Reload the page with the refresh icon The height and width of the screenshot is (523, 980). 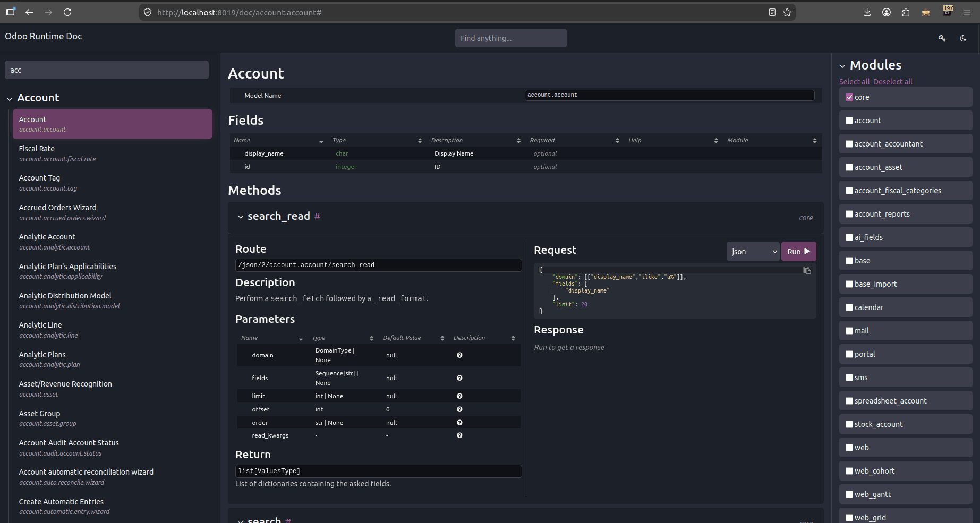click(67, 12)
